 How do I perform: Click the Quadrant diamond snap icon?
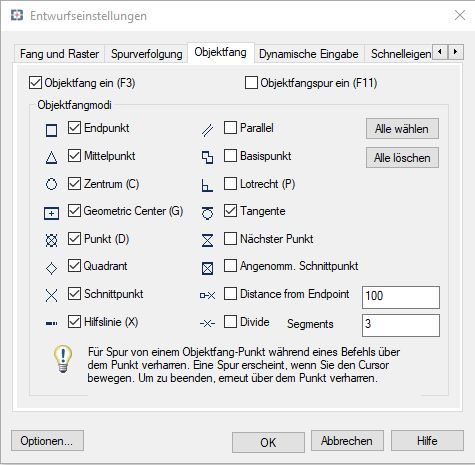51,268
